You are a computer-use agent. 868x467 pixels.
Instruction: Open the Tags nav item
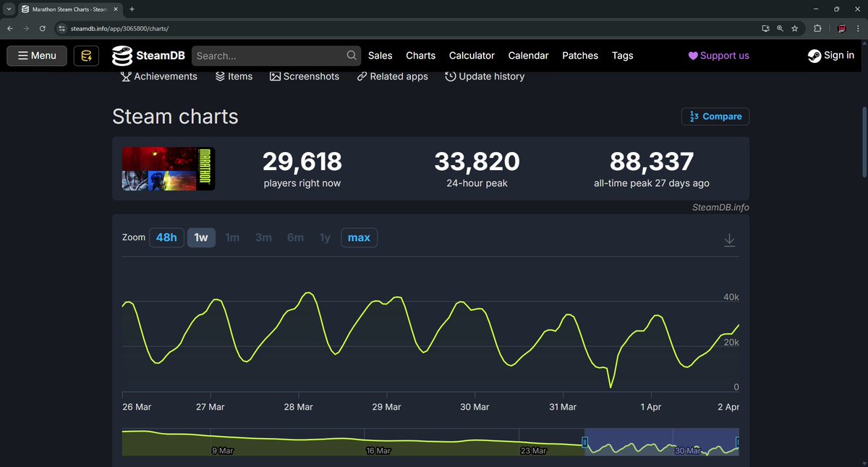click(x=622, y=56)
